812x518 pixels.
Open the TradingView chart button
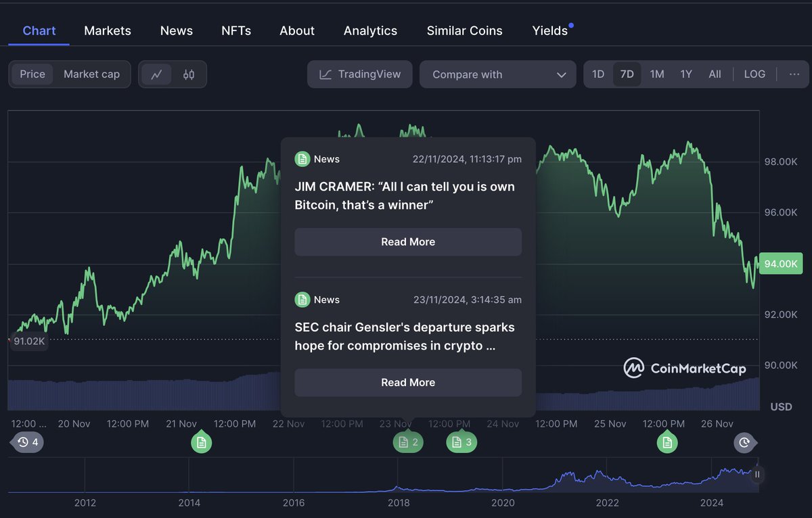(360, 74)
